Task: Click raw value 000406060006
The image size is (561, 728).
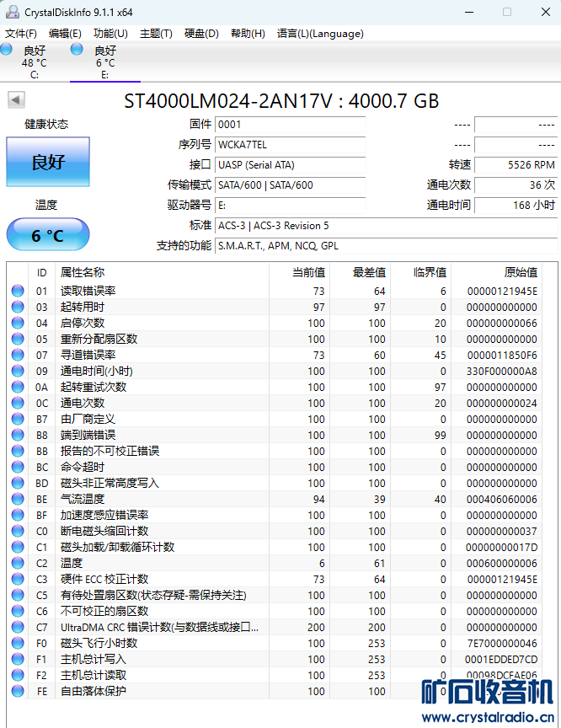Action: [501, 500]
